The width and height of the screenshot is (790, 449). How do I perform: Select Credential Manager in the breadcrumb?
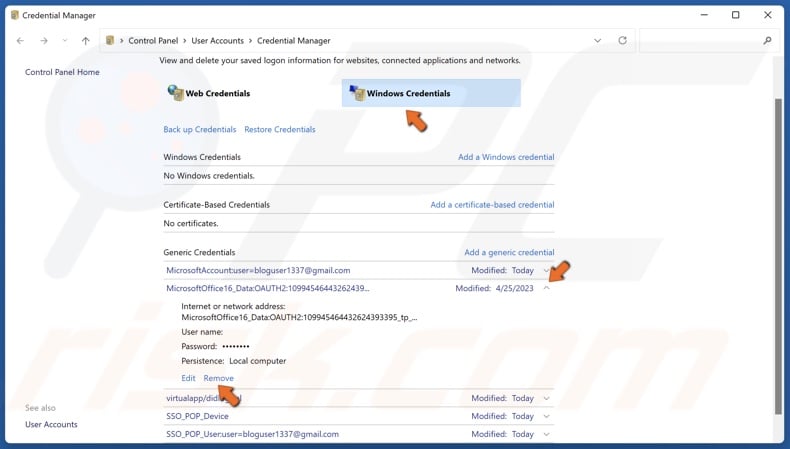tap(294, 41)
